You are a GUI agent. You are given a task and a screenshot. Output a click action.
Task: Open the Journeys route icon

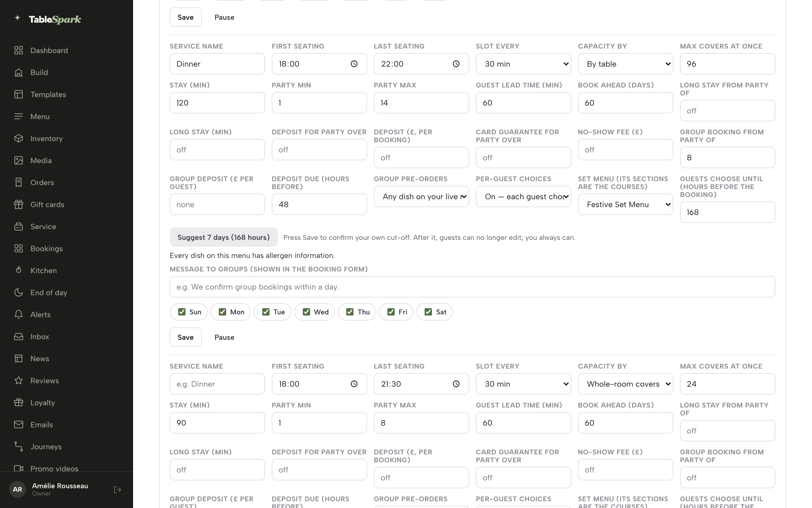pyautogui.click(x=19, y=446)
